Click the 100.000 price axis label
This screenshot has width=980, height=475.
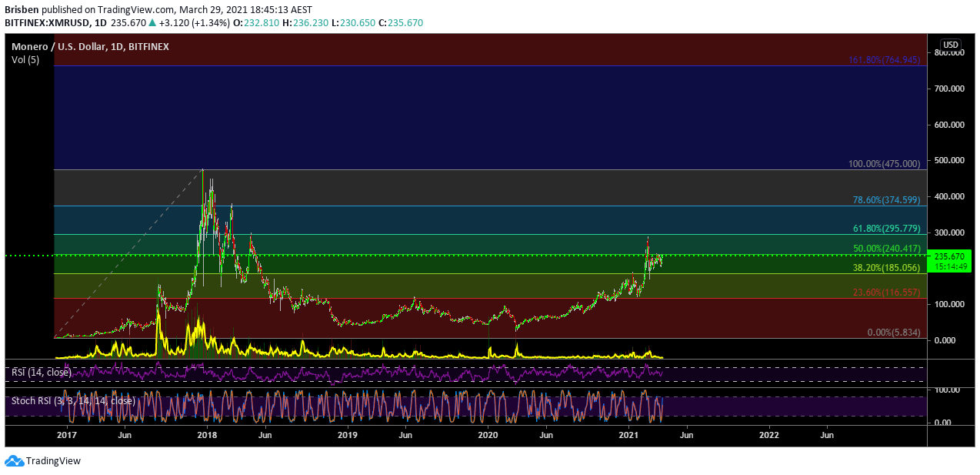(950, 304)
